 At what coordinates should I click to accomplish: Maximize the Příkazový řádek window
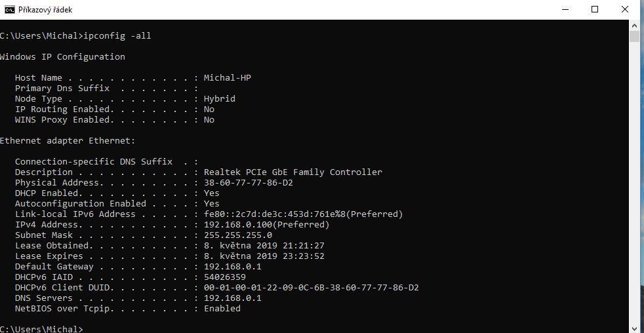595,10
